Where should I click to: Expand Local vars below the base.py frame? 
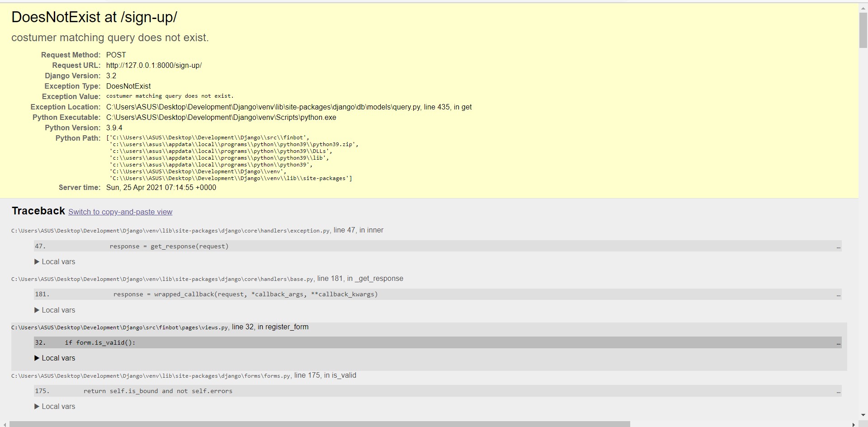pos(54,310)
